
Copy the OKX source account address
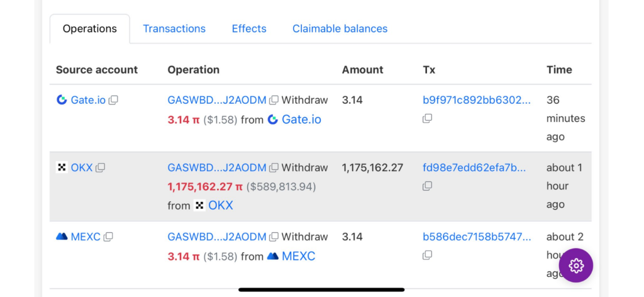pyautogui.click(x=100, y=168)
